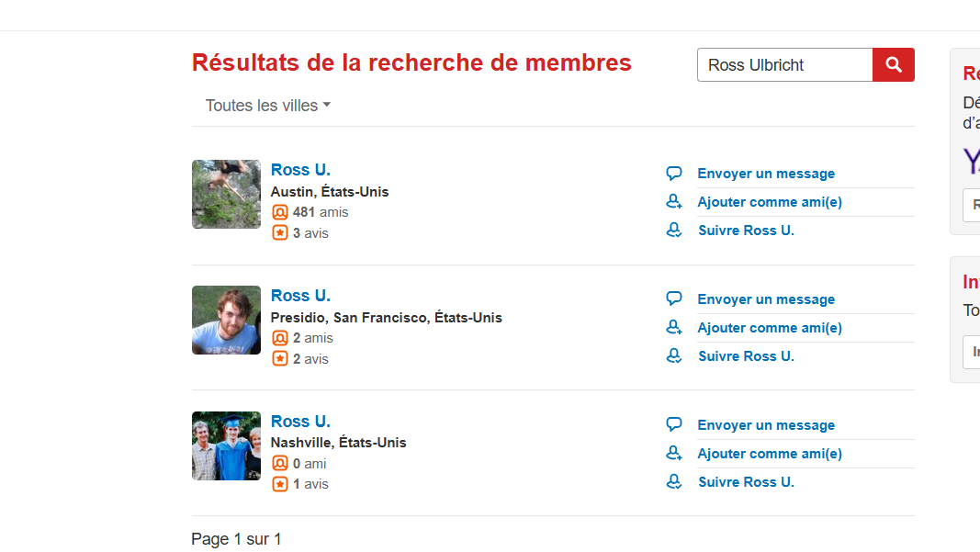Image resolution: width=980 pixels, height=552 pixels.
Task: Open the Ajouter comme ami(e) option for Nashville profile
Action: coord(770,453)
